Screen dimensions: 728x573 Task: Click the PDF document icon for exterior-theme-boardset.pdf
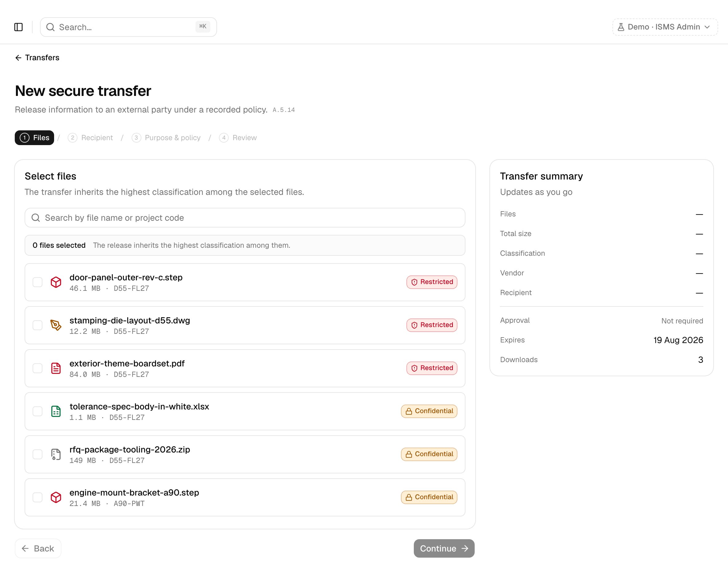[56, 368]
